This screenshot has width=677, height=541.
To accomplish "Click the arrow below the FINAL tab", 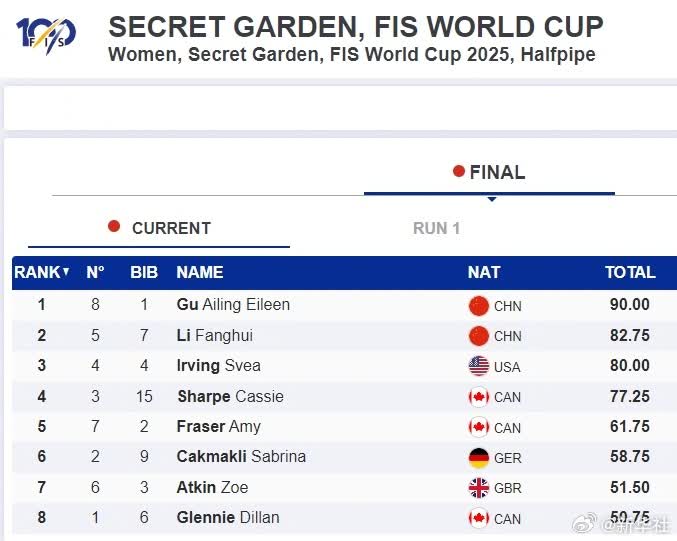I will coord(491,198).
